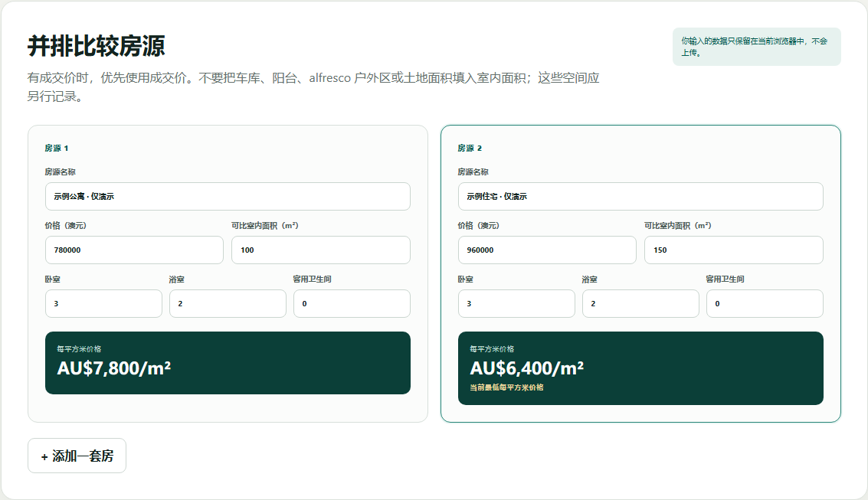This screenshot has width=868, height=500.
Task: Click the 浴室 field in 房源 2
Action: pos(640,304)
